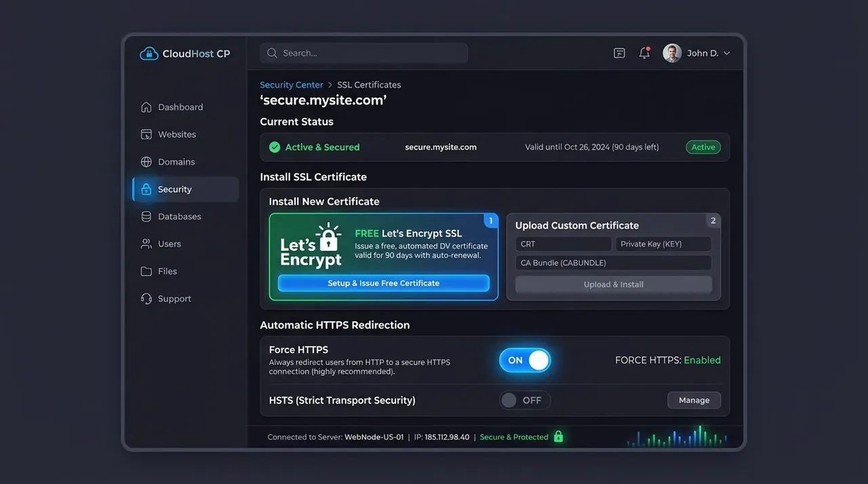Viewport: 868px width, 484px height.
Task: Click the 'secure.mysite.com' domain in status row
Action: [441, 147]
